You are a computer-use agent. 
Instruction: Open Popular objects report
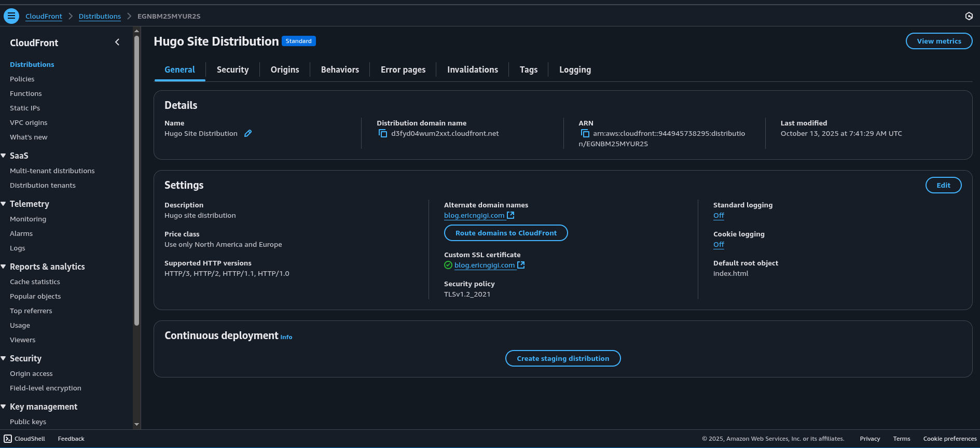35,296
